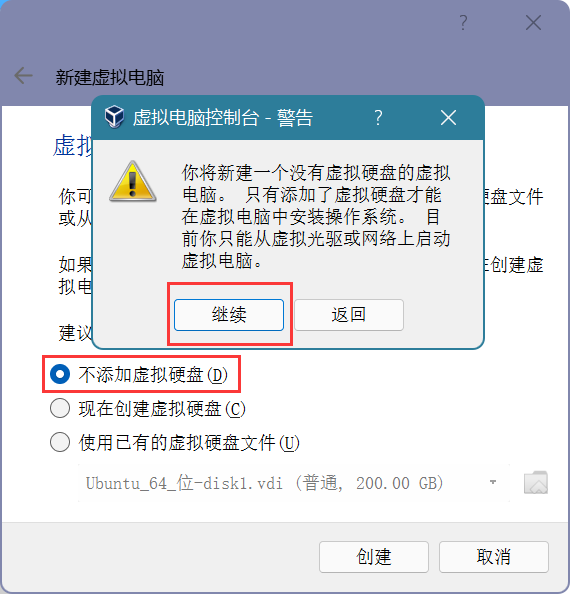Pick 使用已有的虚拟硬盘文件 radio option
The height and width of the screenshot is (594, 570).
[x=175, y=442]
